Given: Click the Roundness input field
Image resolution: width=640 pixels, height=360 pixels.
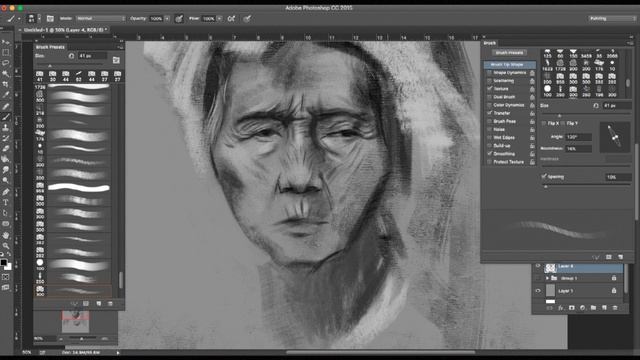Looking at the screenshot, I should [578, 149].
